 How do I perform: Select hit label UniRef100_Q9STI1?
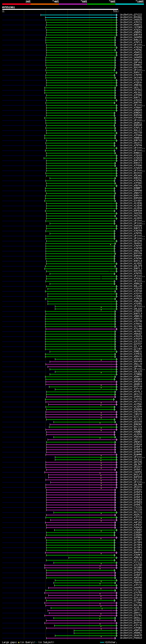point(131,439)
